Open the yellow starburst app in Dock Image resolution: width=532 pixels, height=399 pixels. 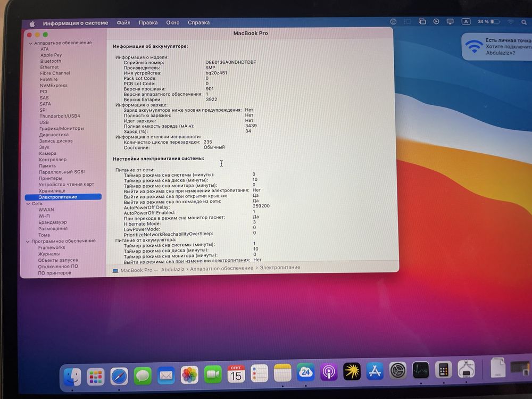click(352, 371)
